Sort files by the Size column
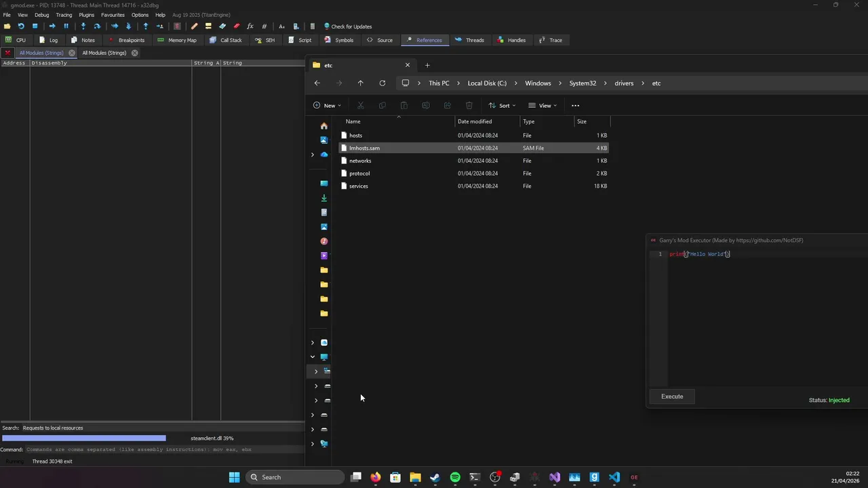The width and height of the screenshot is (868, 488). coord(592,121)
